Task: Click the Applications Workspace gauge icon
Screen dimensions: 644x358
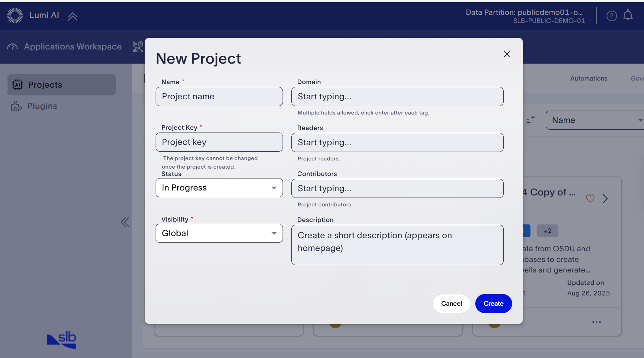Action: (12, 47)
